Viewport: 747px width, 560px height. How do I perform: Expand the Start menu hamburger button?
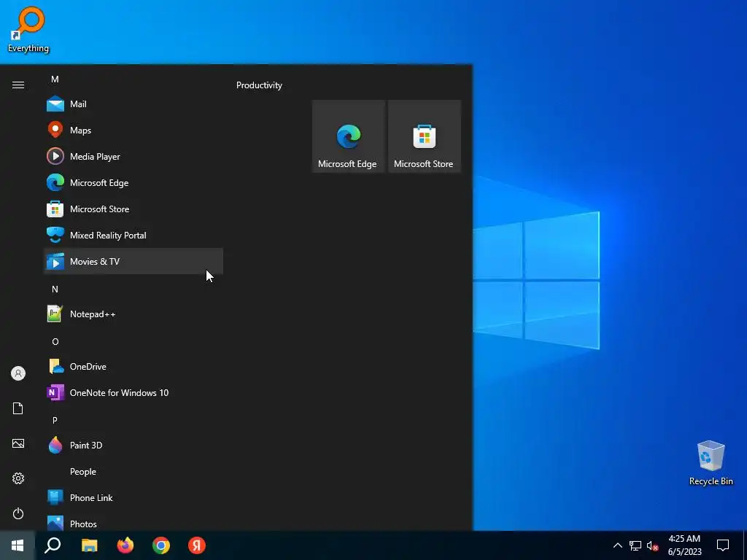[18, 85]
